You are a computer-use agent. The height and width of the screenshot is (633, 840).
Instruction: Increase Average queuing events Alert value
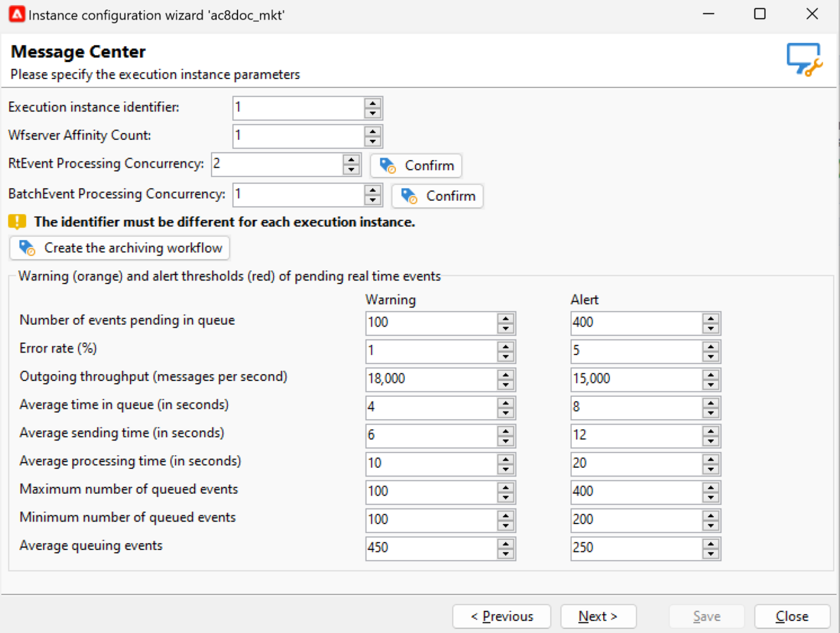[711, 543]
